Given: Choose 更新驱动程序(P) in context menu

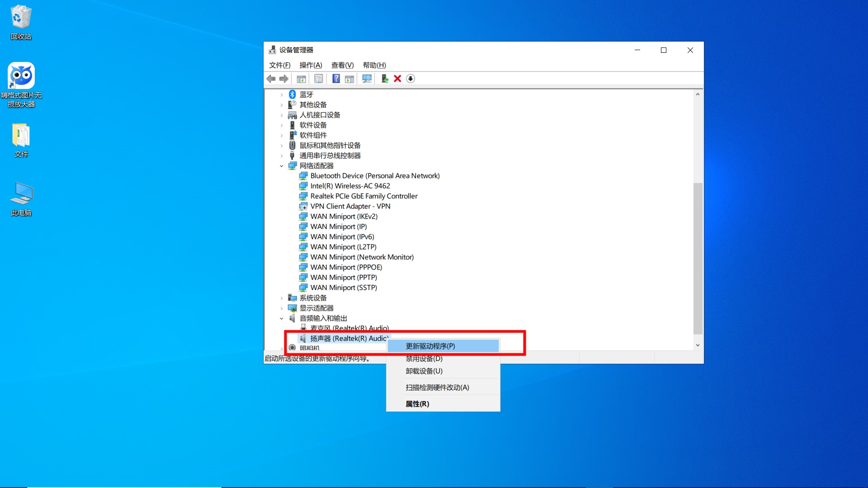Looking at the screenshot, I should (x=430, y=346).
